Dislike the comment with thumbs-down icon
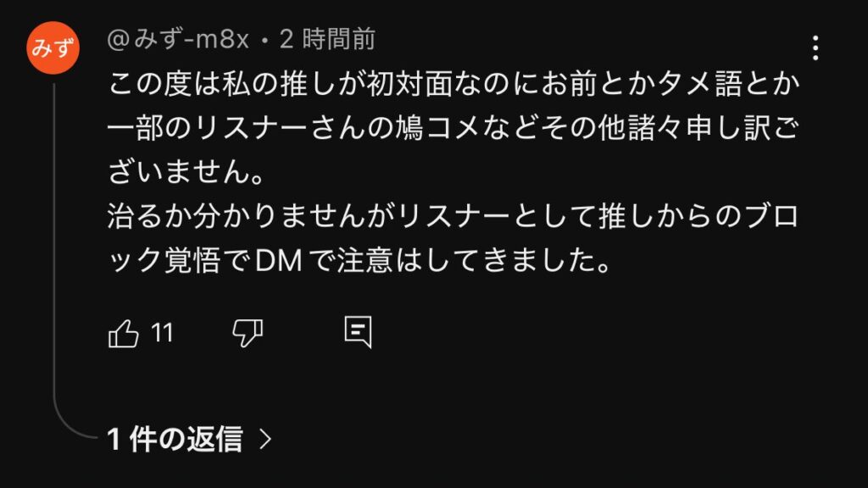Viewport: 868px width, 488px height. click(248, 334)
